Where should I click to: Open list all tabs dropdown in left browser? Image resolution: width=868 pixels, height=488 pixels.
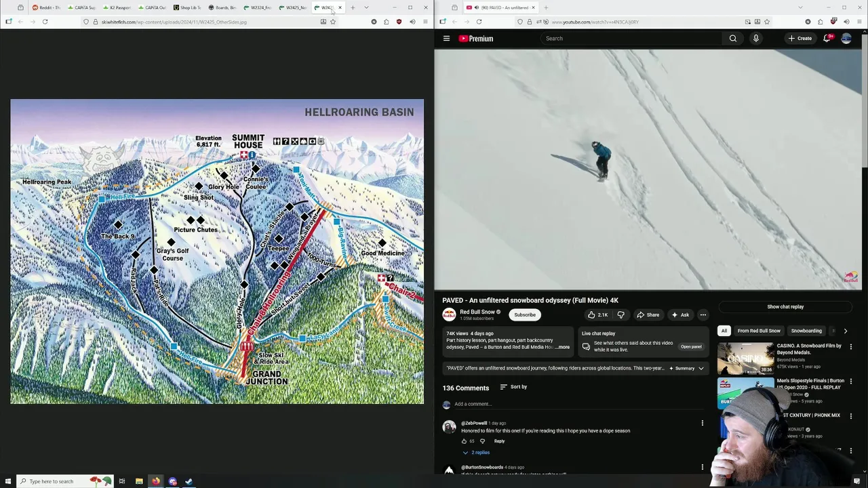pos(366,7)
